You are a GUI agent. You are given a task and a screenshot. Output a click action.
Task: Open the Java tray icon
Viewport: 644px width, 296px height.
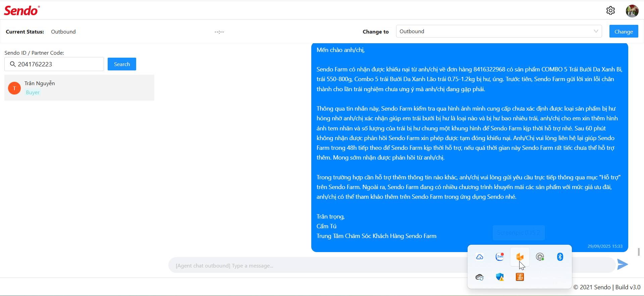point(520,277)
